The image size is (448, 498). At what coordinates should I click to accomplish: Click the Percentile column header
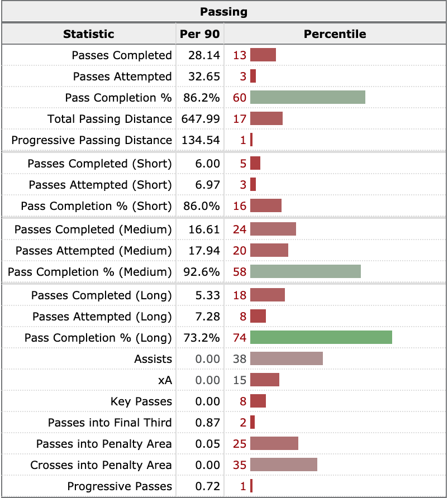[335, 34]
